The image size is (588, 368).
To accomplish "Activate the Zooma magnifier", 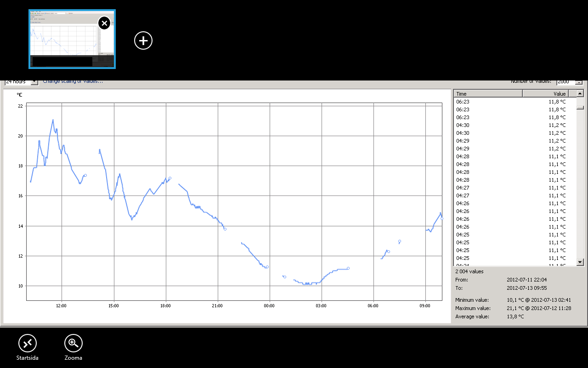I will 73,343.
